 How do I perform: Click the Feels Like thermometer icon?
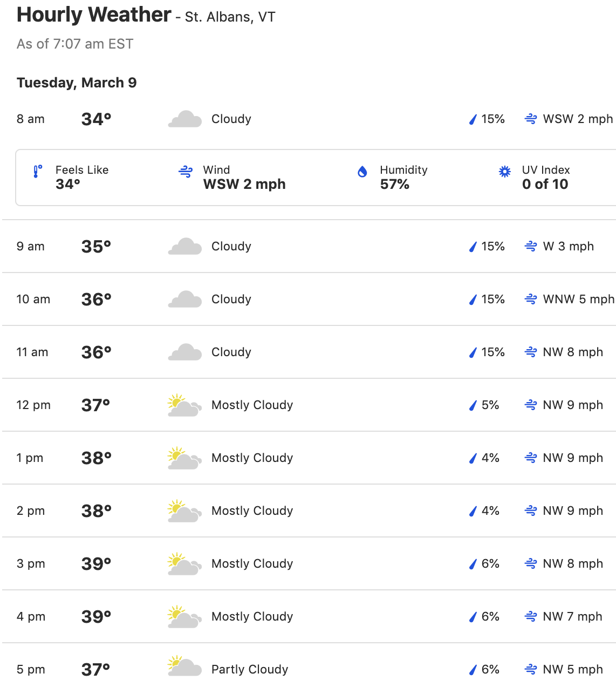coord(38,172)
